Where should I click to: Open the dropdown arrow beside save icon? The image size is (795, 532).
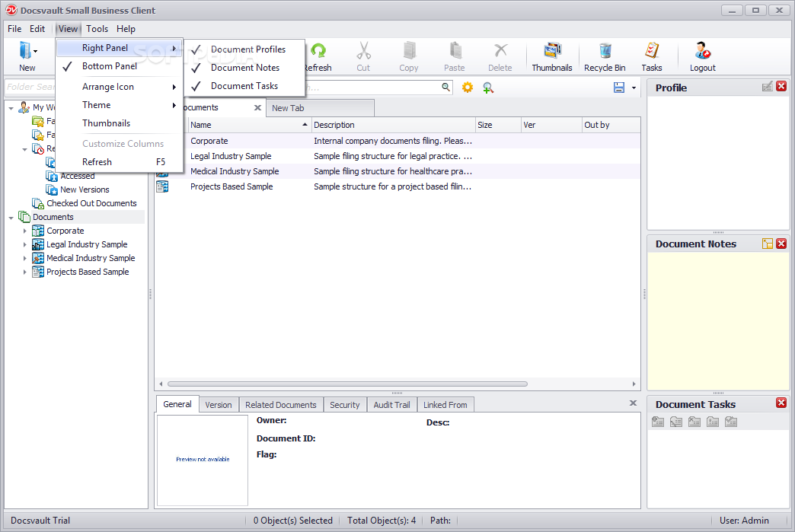pos(634,88)
